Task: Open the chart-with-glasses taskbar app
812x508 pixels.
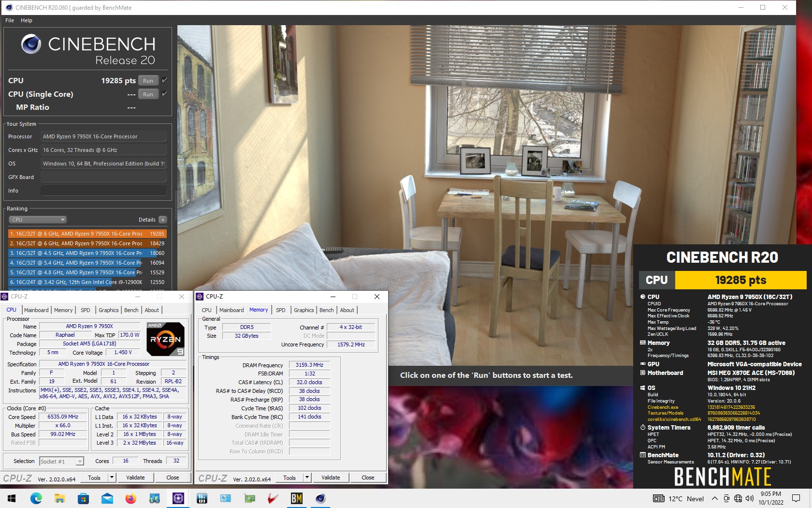Action: [x=154, y=498]
